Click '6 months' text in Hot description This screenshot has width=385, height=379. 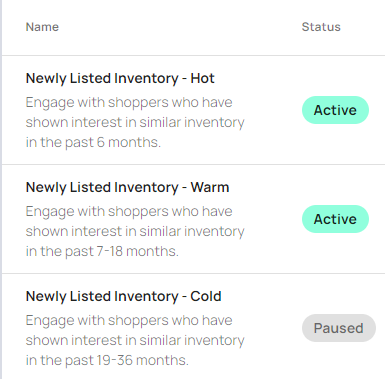coord(129,142)
